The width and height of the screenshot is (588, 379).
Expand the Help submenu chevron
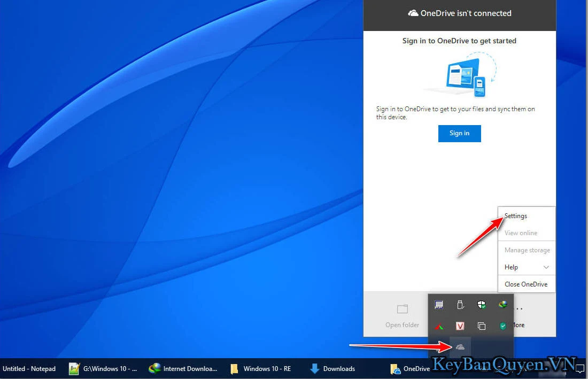(x=546, y=267)
